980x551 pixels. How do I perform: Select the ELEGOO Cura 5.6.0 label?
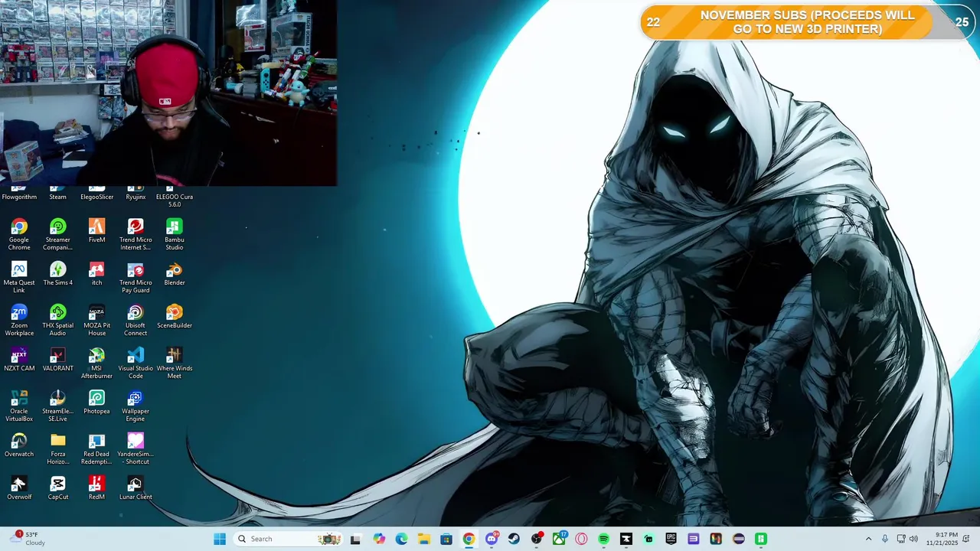[175, 201]
